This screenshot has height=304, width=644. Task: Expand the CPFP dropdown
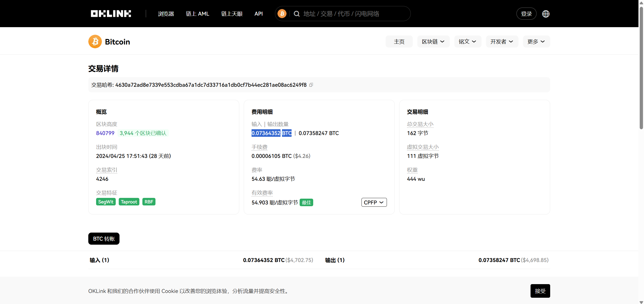click(x=374, y=202)
